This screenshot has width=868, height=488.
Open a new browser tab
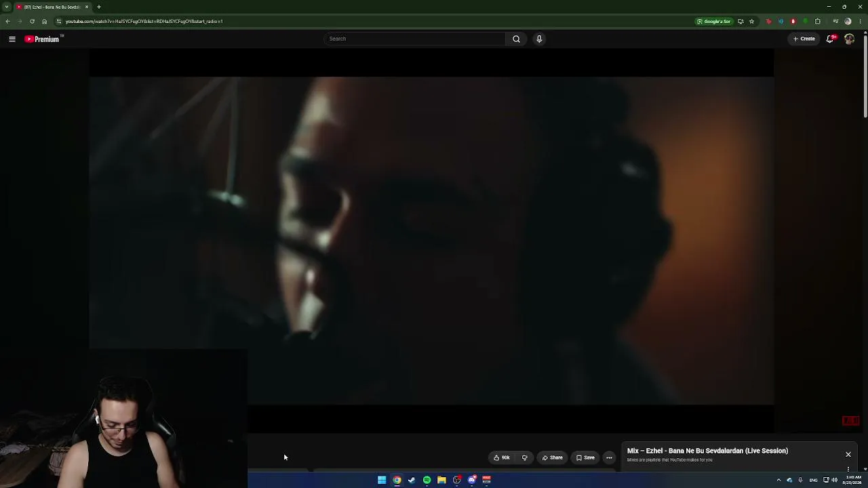(99, 7)
